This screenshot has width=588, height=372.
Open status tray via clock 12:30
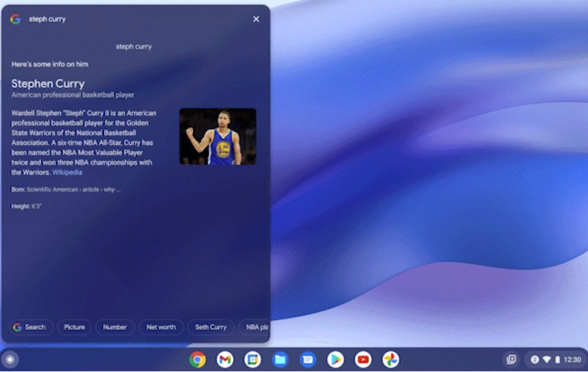pos(572,359)
